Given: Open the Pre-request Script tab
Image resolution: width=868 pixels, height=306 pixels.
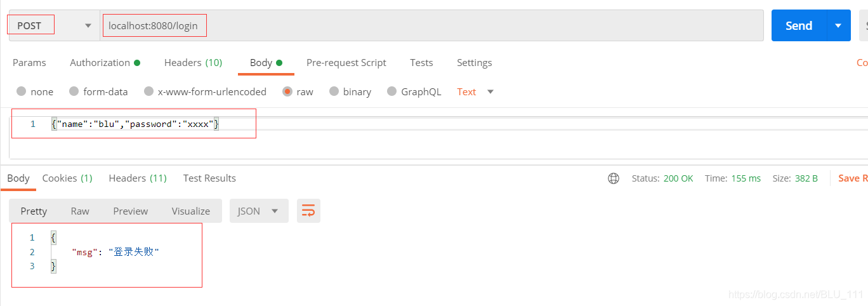Looking at the screenshot, I should [x=346, y=62].
